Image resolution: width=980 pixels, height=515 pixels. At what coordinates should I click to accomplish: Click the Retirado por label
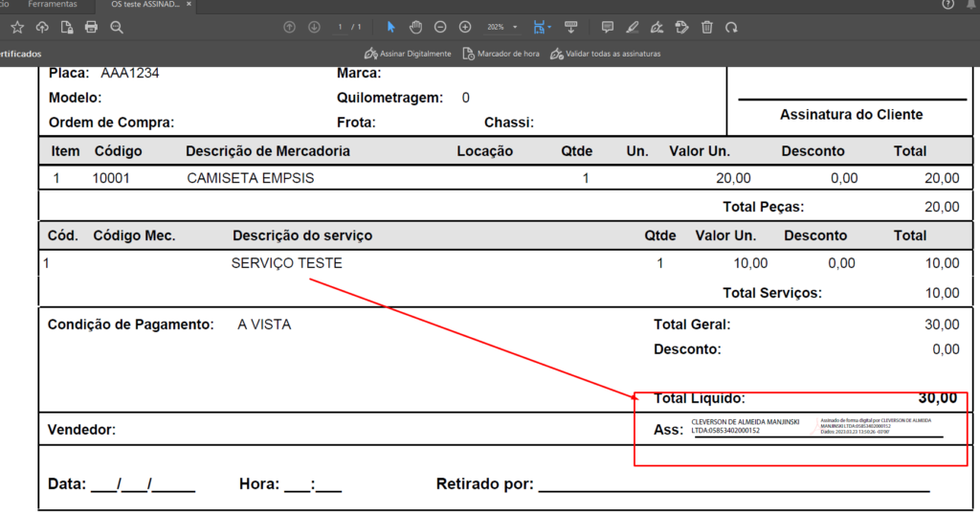[484, 483]
